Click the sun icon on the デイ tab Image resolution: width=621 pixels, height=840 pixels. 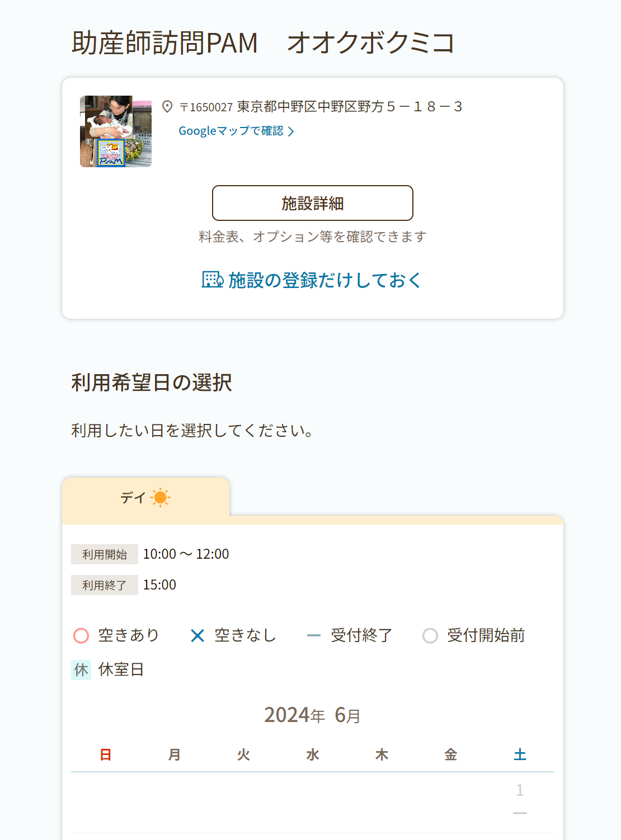tap(161, 497)
